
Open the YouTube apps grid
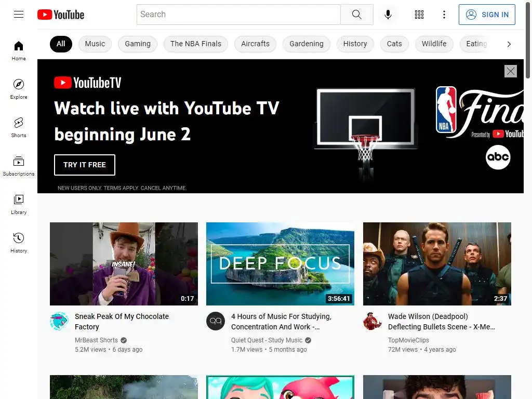tap(419, 15)
